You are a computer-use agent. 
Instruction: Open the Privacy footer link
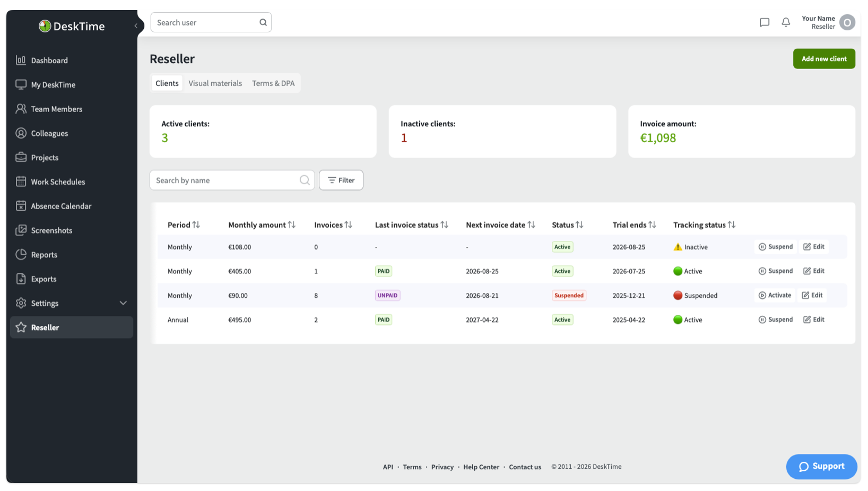click(442, 467)
